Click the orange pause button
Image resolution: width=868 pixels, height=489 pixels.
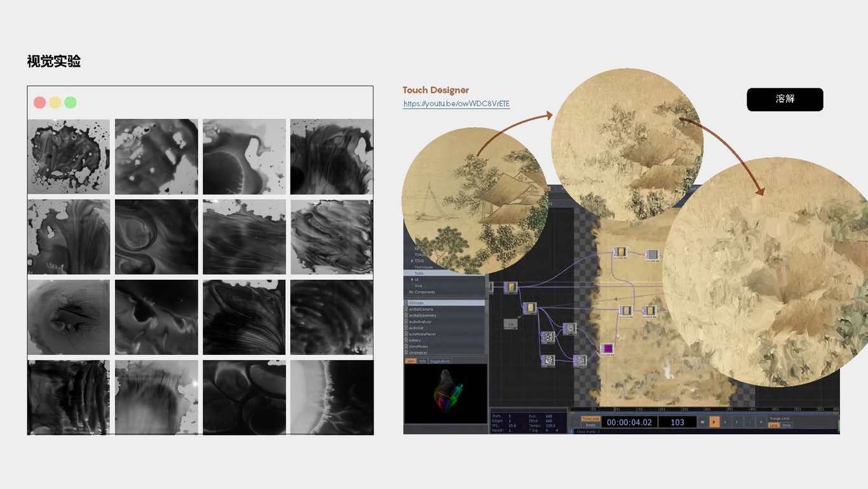714,422
